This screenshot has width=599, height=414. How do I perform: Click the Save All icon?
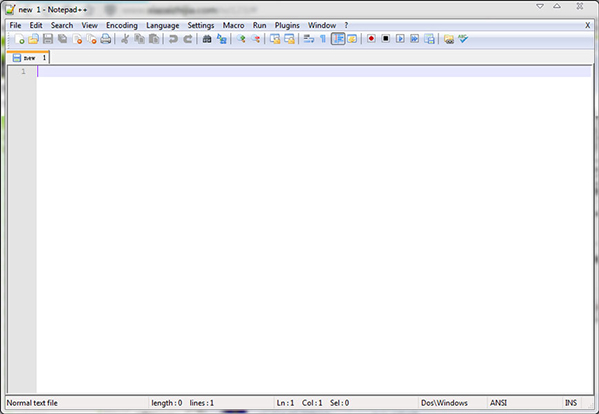point(62,39)
